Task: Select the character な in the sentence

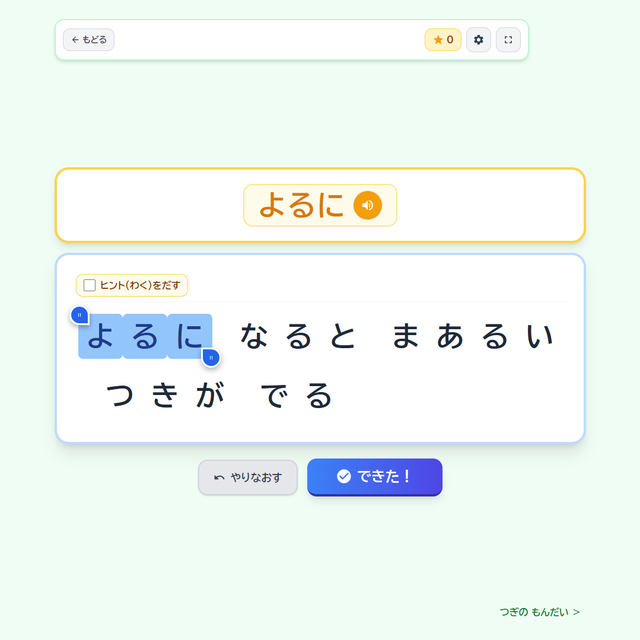Action: click(254, 336)
